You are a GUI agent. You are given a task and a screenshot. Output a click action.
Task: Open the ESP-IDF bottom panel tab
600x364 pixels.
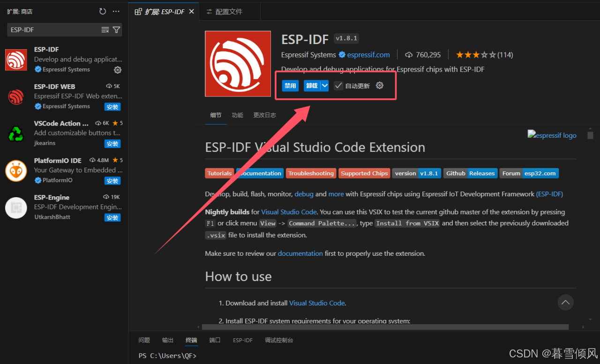pos(243,340)
